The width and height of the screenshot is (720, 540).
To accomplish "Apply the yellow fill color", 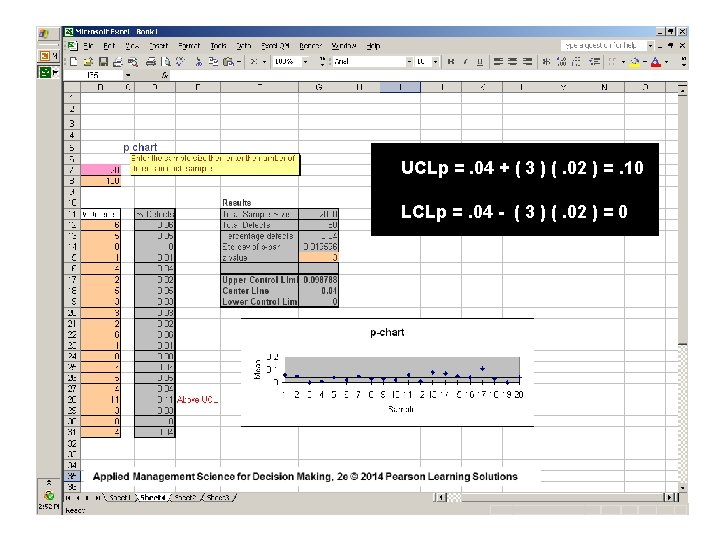I will click(635, 62).
